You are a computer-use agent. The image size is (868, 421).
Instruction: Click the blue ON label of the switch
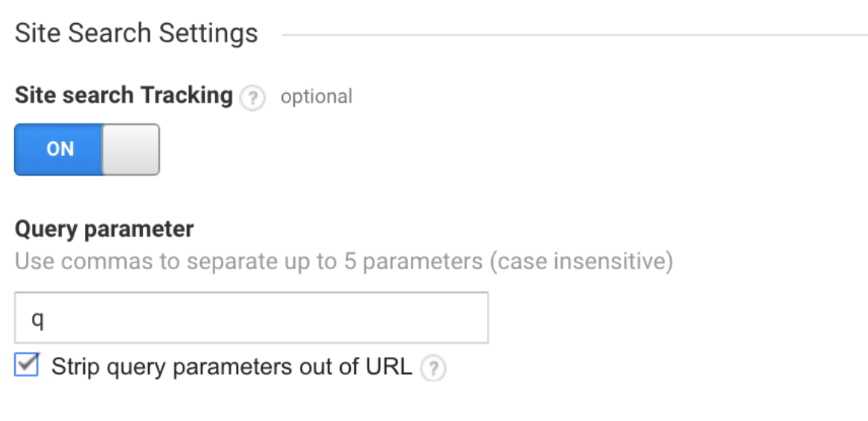[x=60, y=150]
